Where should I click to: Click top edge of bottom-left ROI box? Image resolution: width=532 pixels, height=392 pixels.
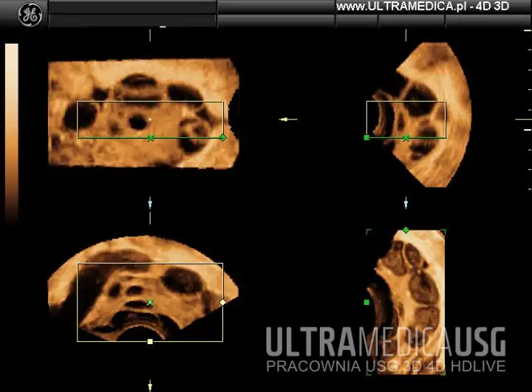[150, 263]
